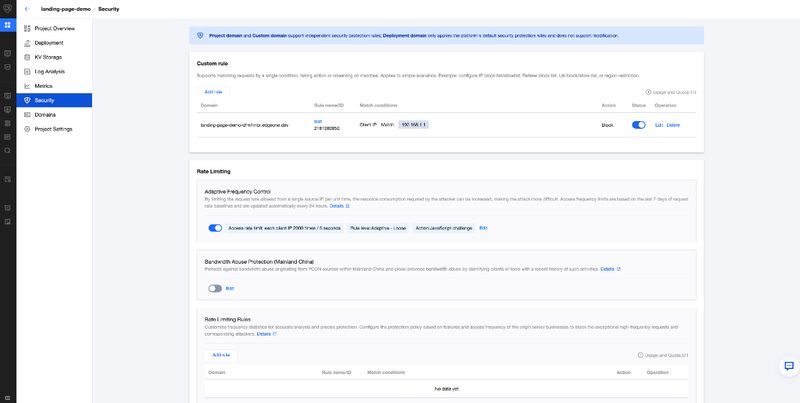Image resolution: width=800 pixels, height=403 pixels.
Task: Enable Bandwidth Abuse Protection toggle
Action: pos(215,288)
